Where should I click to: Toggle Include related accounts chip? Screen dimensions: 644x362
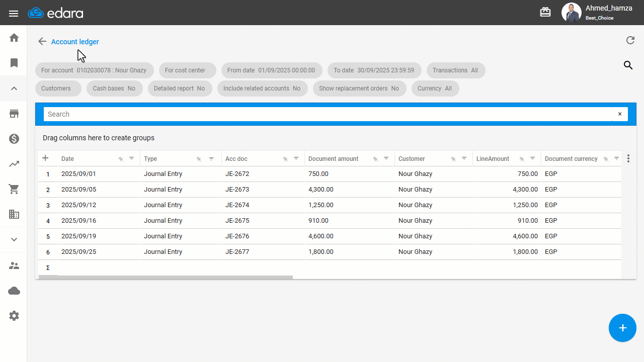point(263,88)
